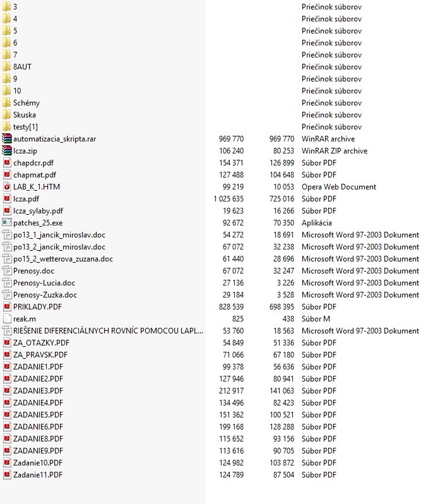Select the blank file icon for reak.m
Image resolution: width=438 pixels, height=504 pixels.
click(x=7, y=319)
